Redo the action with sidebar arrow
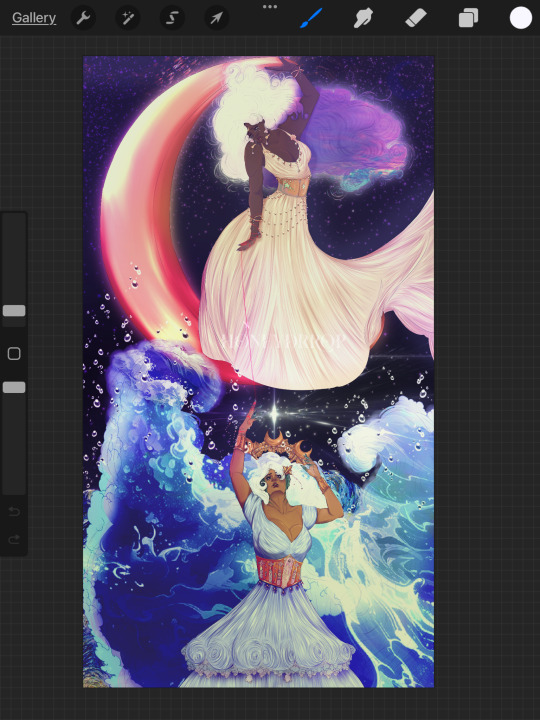This screenshot has width=540, height=720. (14, 539)
